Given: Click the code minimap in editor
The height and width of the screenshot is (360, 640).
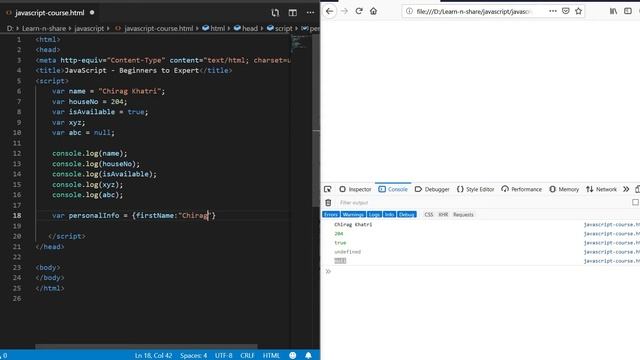Looking at the screenshot, I should click(301, 43).
